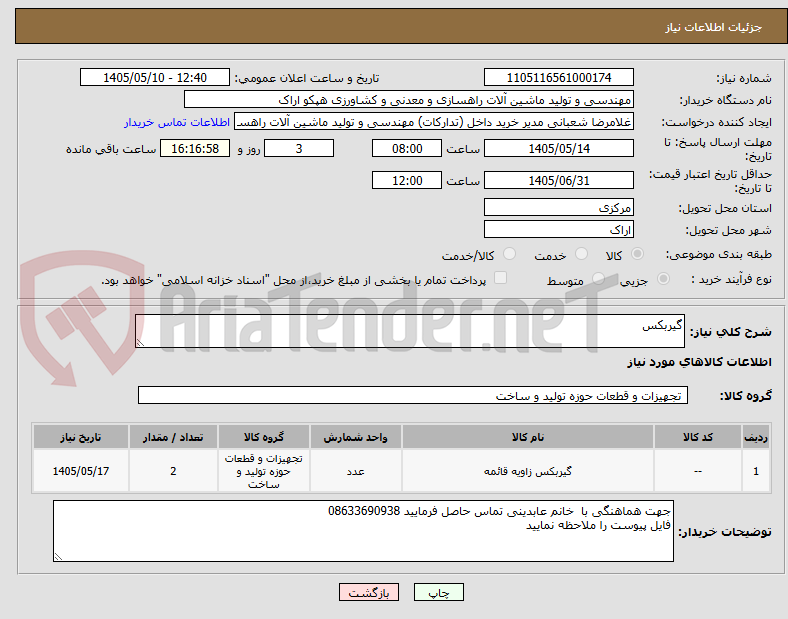This screenshot has width=788, height=619.
Task: Click the goods group field تجهیزات و قطعات
Action: (413, 395)
